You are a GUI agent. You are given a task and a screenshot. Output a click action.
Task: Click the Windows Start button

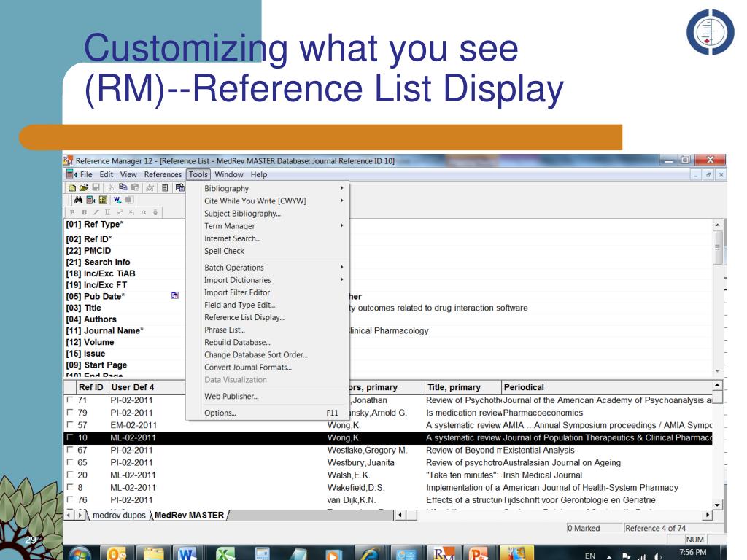pos(80,553)
